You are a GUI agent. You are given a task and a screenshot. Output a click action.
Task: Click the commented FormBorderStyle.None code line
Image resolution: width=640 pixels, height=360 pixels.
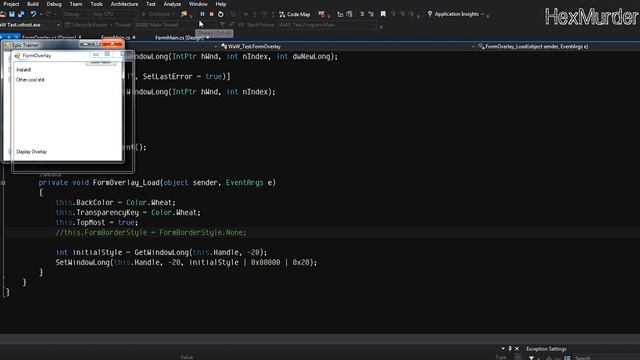(x=151, y=233)
